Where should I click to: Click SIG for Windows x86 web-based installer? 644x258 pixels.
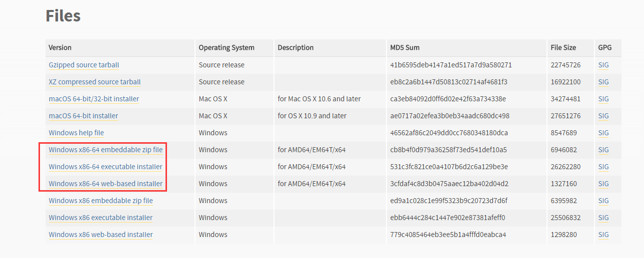(x=603, y=235)
